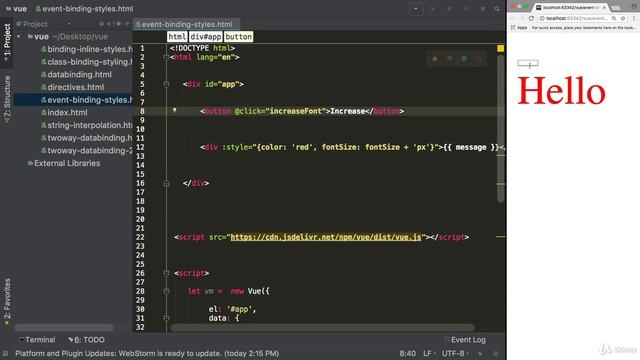Open the 6: TODO tool window

87,340
